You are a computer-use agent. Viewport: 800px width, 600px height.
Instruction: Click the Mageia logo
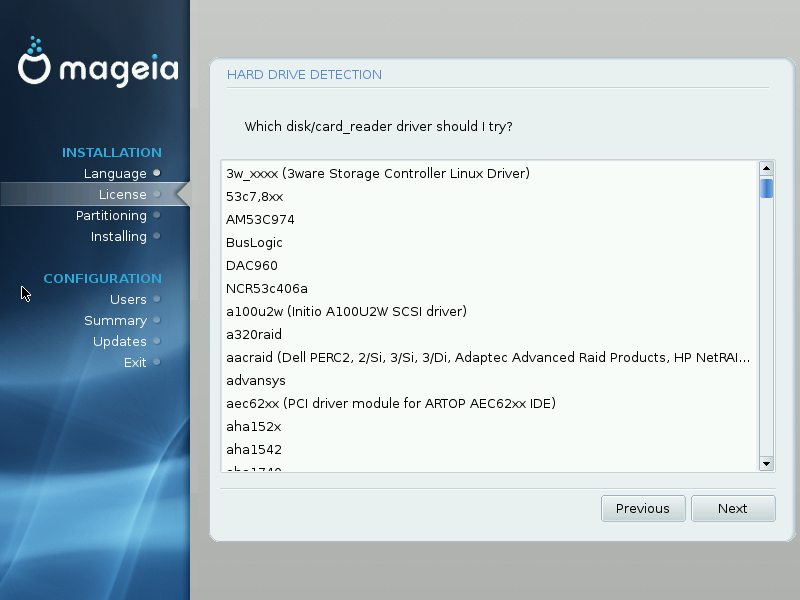[98, 62]
